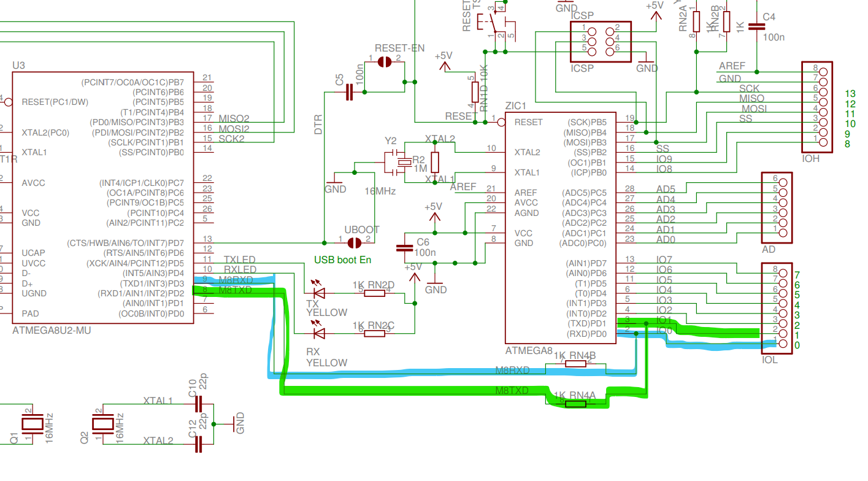Select the (CTS/HWB/AIN6/TO/INT7)PD7 pin label
The height and width of the screenshot is (481, 868).
click(125, 244)
